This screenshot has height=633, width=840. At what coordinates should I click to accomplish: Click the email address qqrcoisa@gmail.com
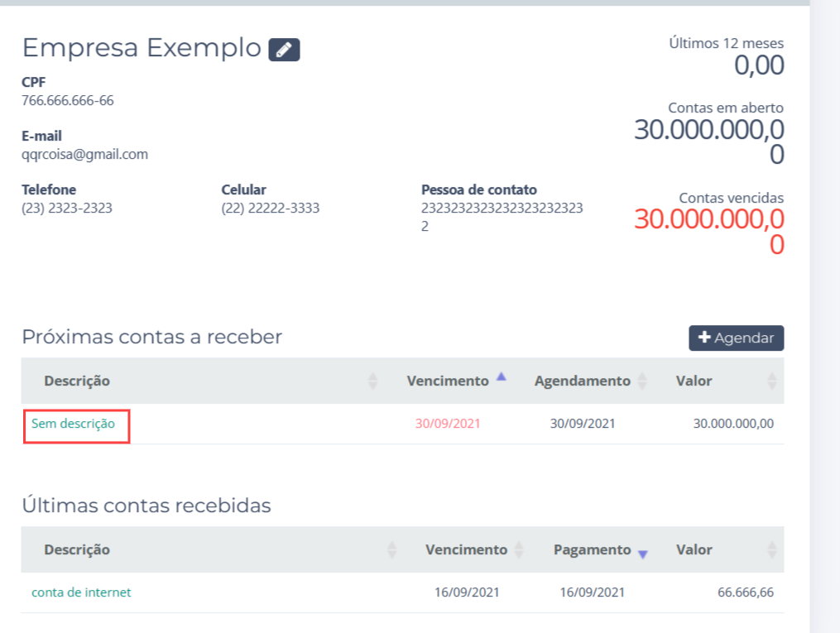tap(84, 154)
